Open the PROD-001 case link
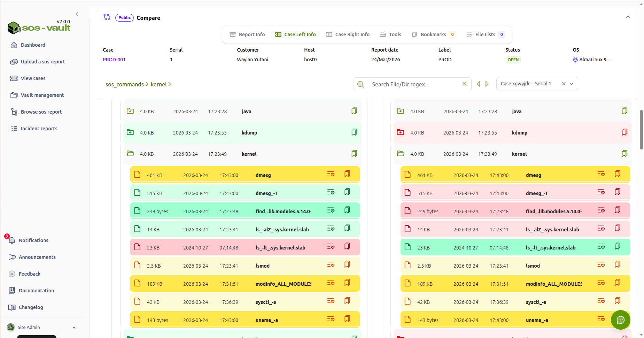 pyautogui.click(x=114, y=60)
